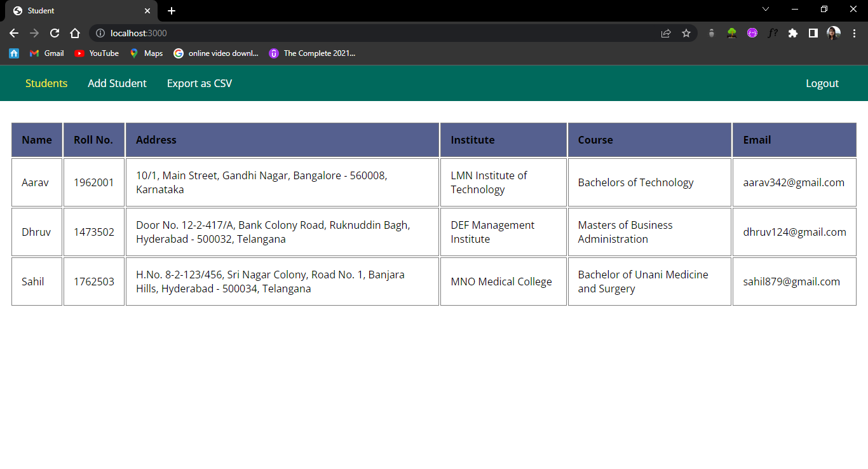The image size is (868, 469).
Task: Toggle the browser side panel
Action: tap(813, 33)
